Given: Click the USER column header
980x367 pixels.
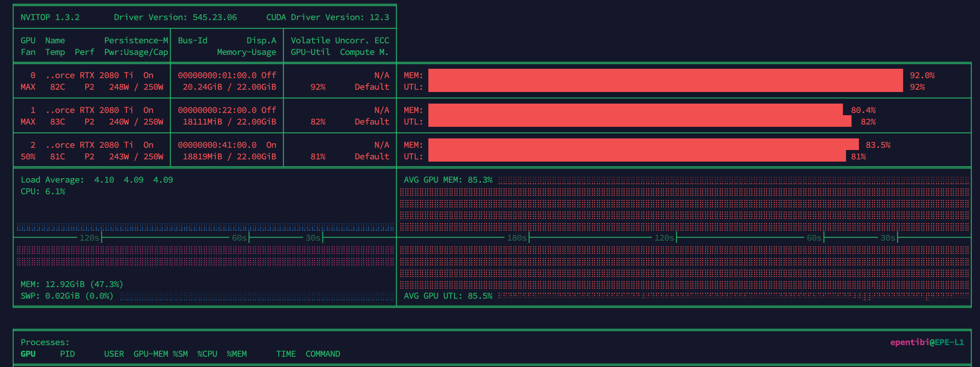Looking at the screenshot, I should pyautogui.click(x=114, y=354).
